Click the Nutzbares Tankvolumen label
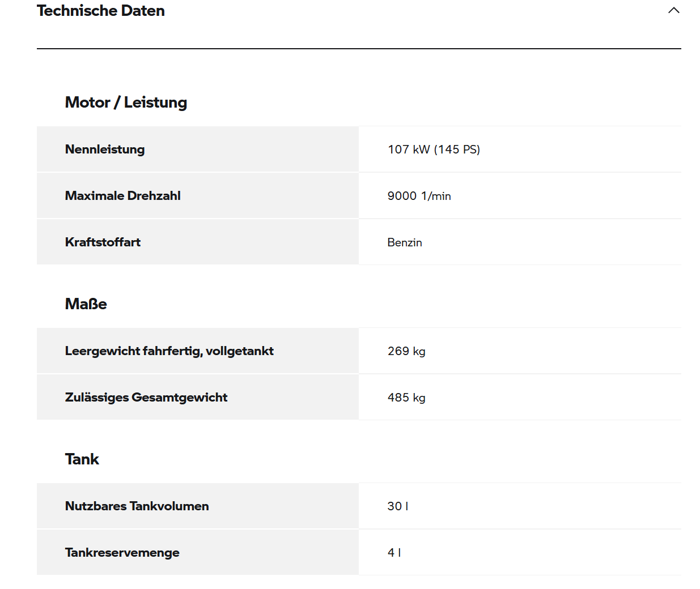Screen dimensions: 700x589 pos(137,506)
